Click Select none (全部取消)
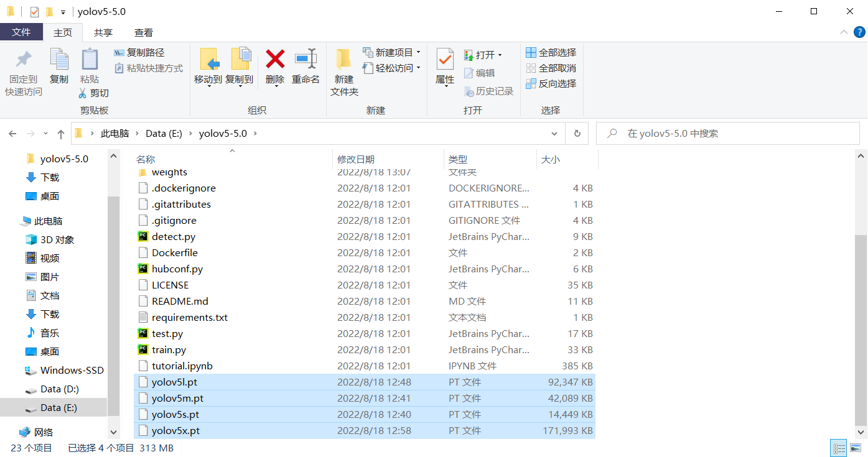 pos(551,68)
